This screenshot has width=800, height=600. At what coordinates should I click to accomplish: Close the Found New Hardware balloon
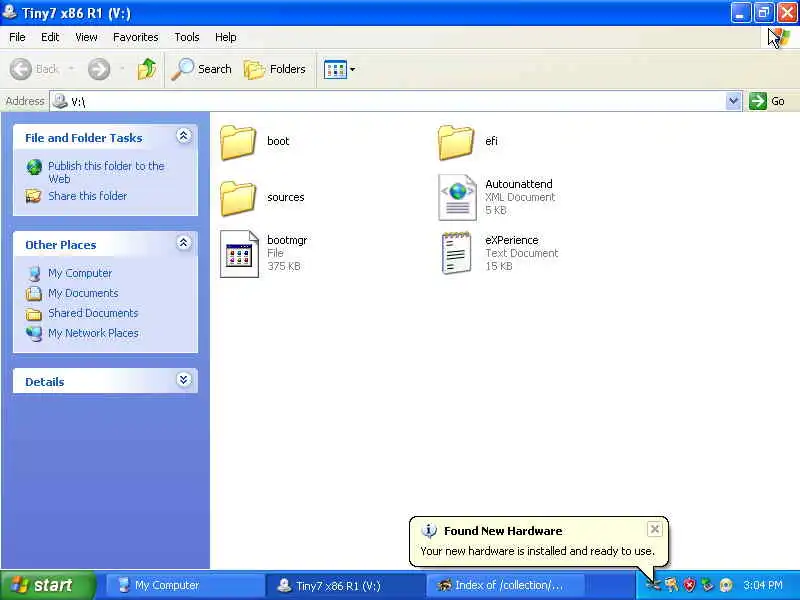click(x=655, y=529)
